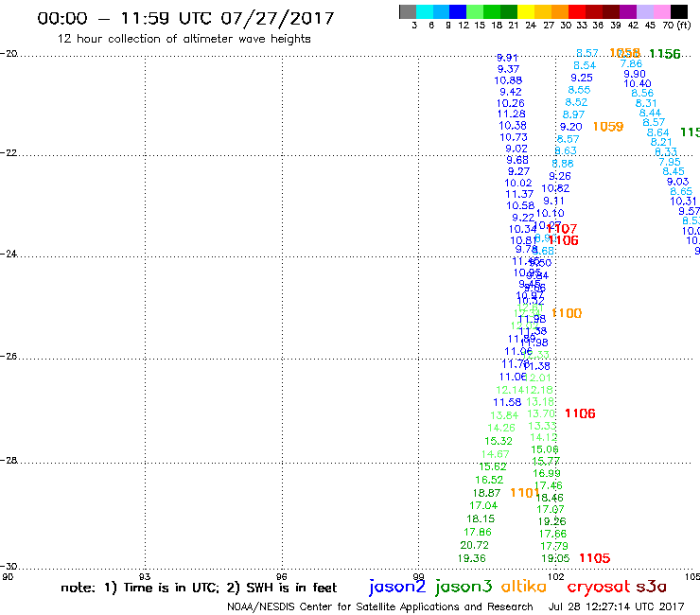Image resolution: width=700 pixels, height=615 pixels.
Task: Click the '13.84' wave height value
Action: (x=504, y=415)
